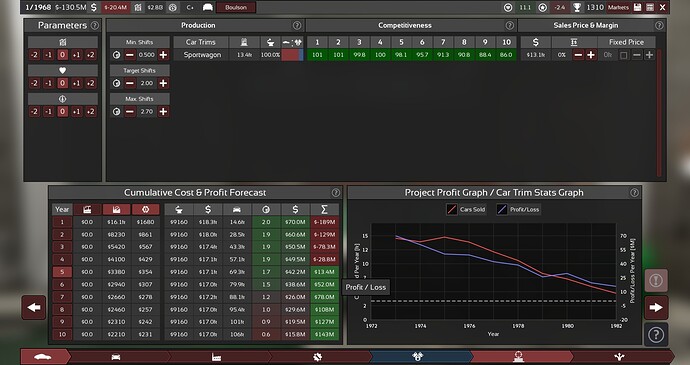Increase Min. Shifts with the plus button

pos(163,55)
